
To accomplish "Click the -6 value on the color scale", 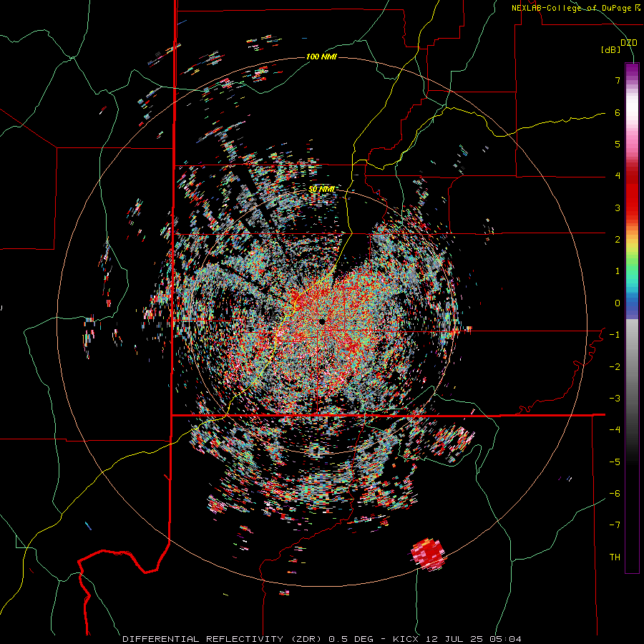I will pyautogui.click(x=615, y=493).
